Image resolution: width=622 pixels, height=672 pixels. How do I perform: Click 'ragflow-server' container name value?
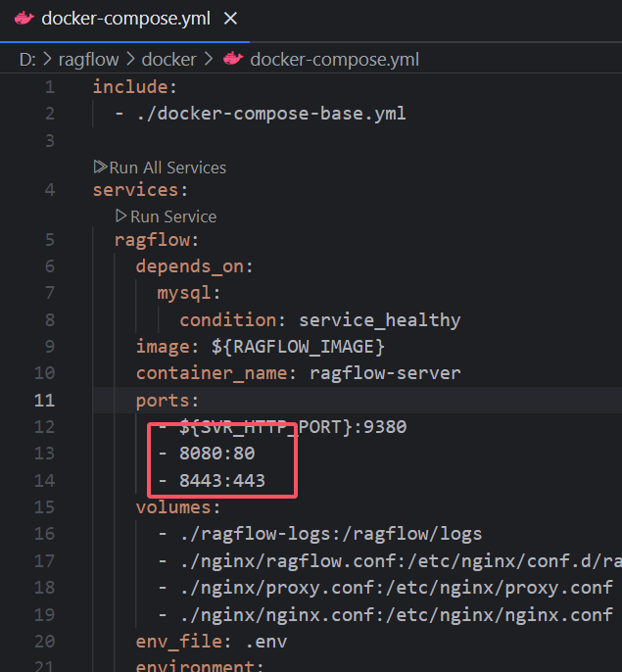385,373
